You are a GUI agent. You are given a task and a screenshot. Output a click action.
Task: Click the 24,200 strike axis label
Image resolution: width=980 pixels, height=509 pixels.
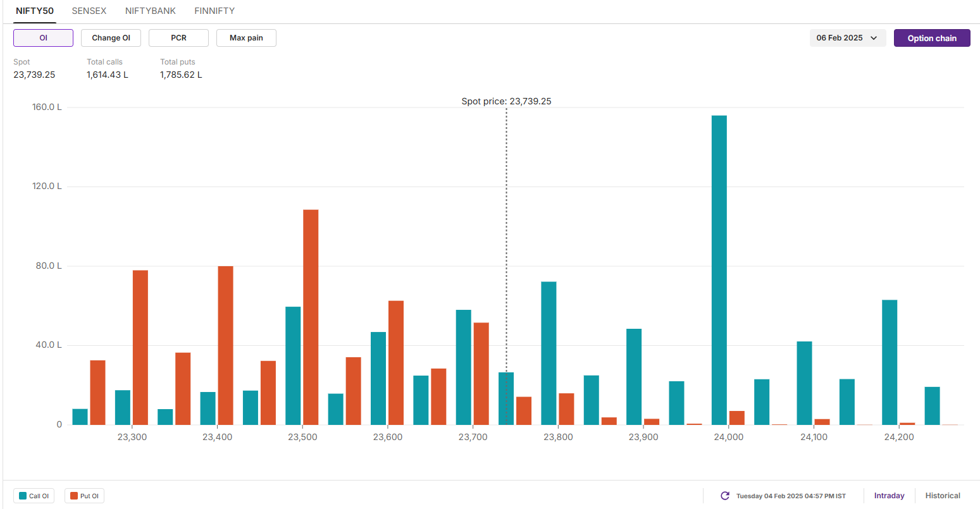tap(898, 437)
